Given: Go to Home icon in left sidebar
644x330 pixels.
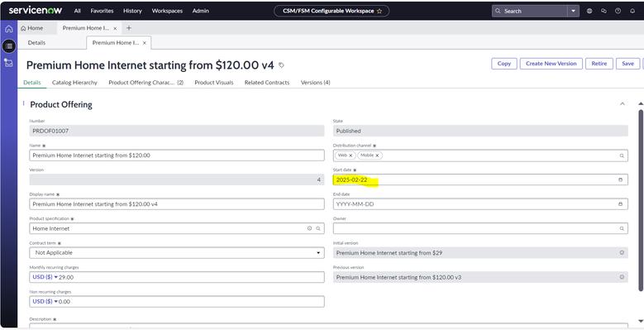Looking at the screenshot, I should [9, 29].
